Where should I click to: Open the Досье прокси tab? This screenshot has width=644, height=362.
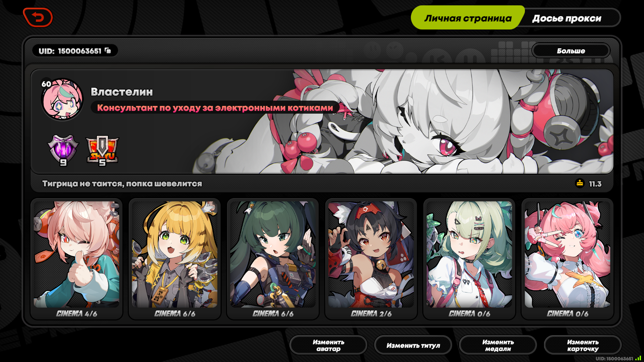pos(567,18)
